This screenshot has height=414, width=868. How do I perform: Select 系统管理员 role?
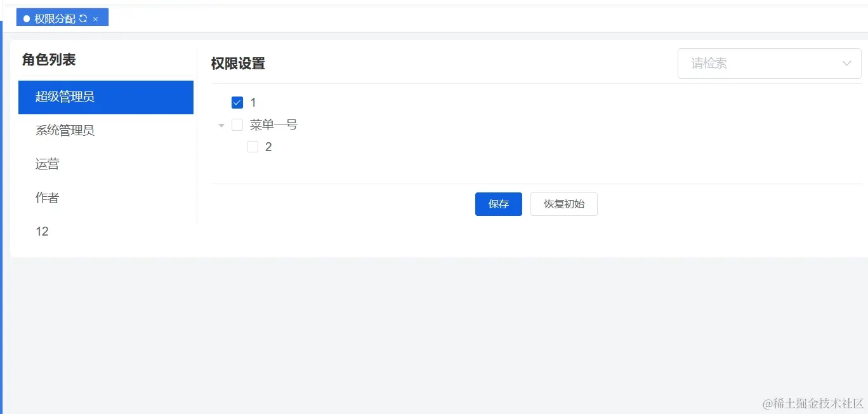(106, 131)
